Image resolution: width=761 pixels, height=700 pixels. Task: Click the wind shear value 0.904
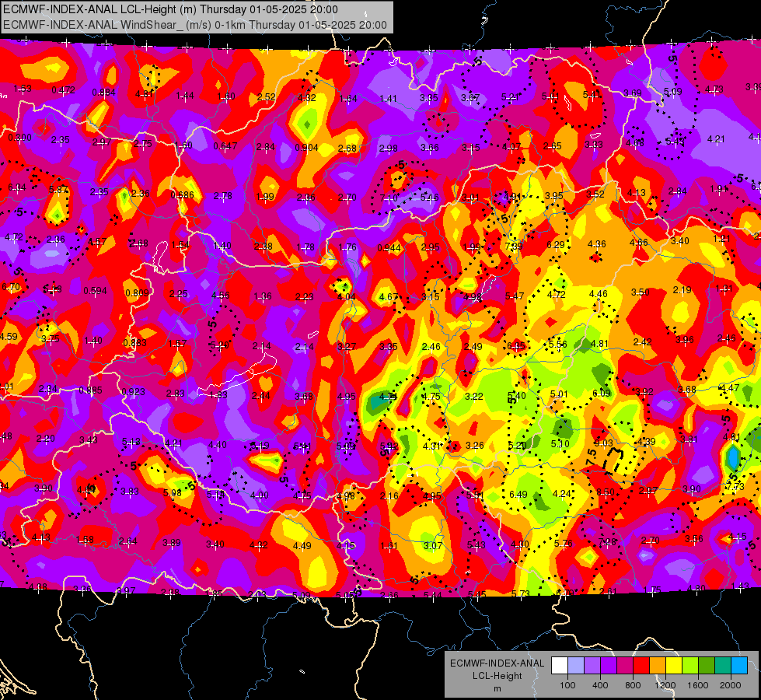pyautogui.click(x=307, y=148)
